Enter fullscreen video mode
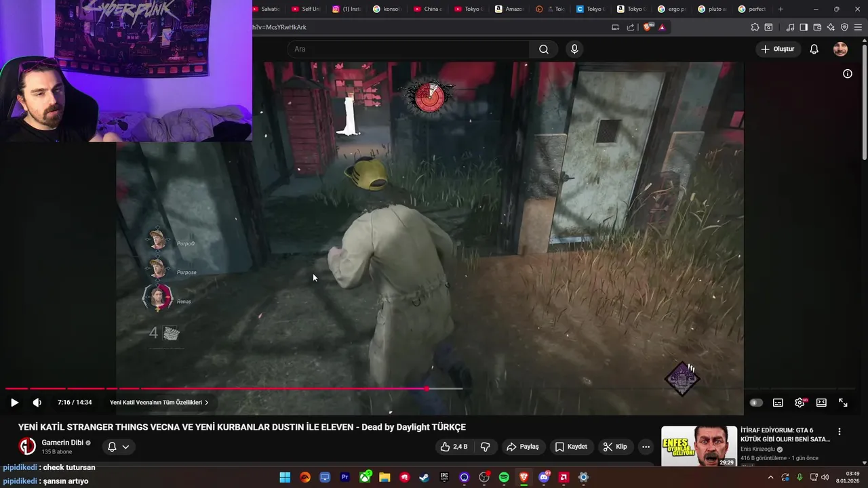868x488 pixels. 843,403
